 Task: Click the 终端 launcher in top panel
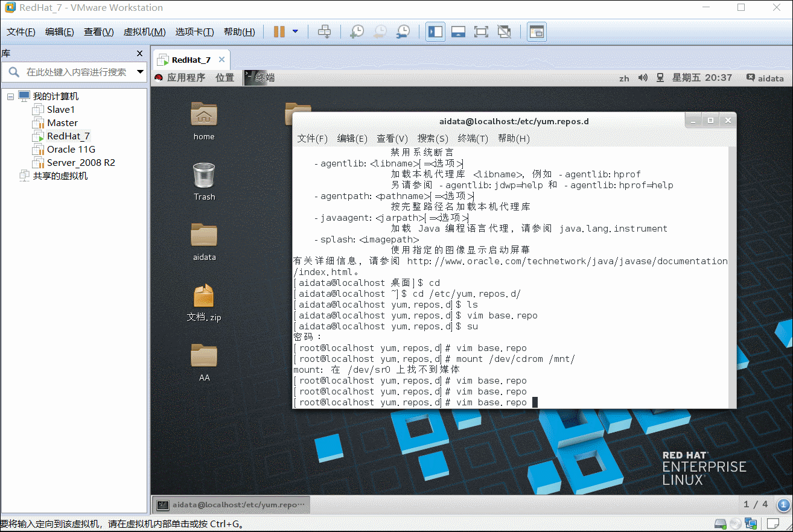(x=259, y=78)
